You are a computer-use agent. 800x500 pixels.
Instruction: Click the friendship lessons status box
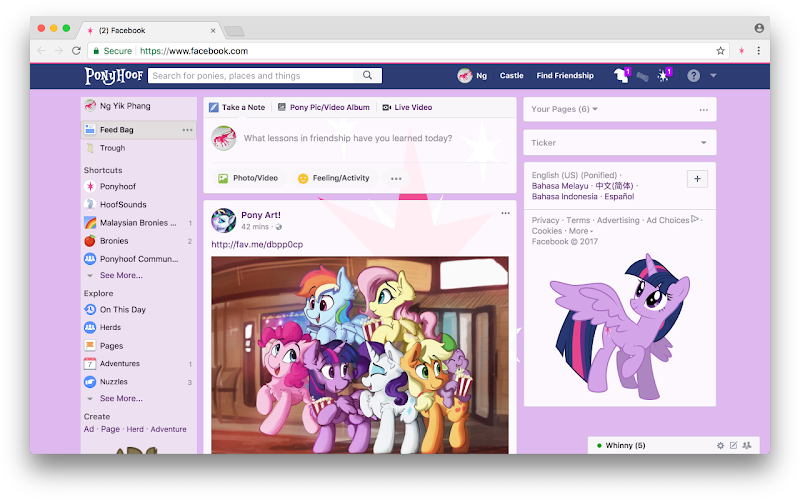pyautogui.click(x=348, y=138)
